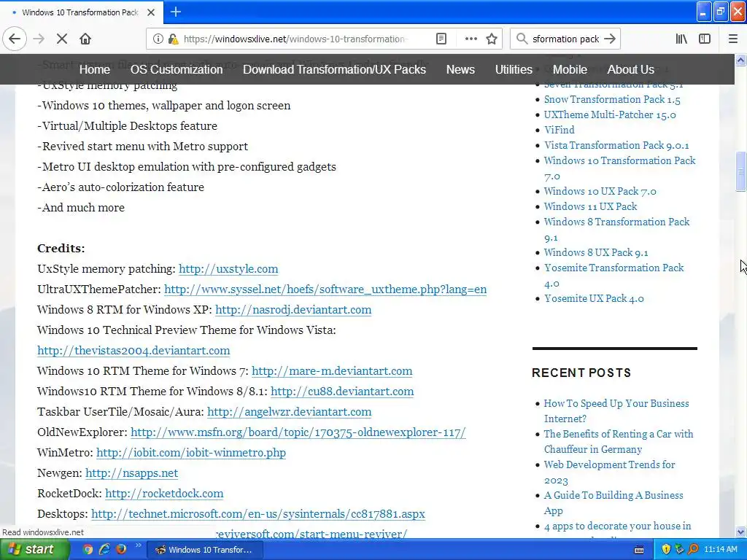This screenshot has height=560, width=747.
Task: Click the page scrollbar down arrow
Action: (x=740, y=532)
